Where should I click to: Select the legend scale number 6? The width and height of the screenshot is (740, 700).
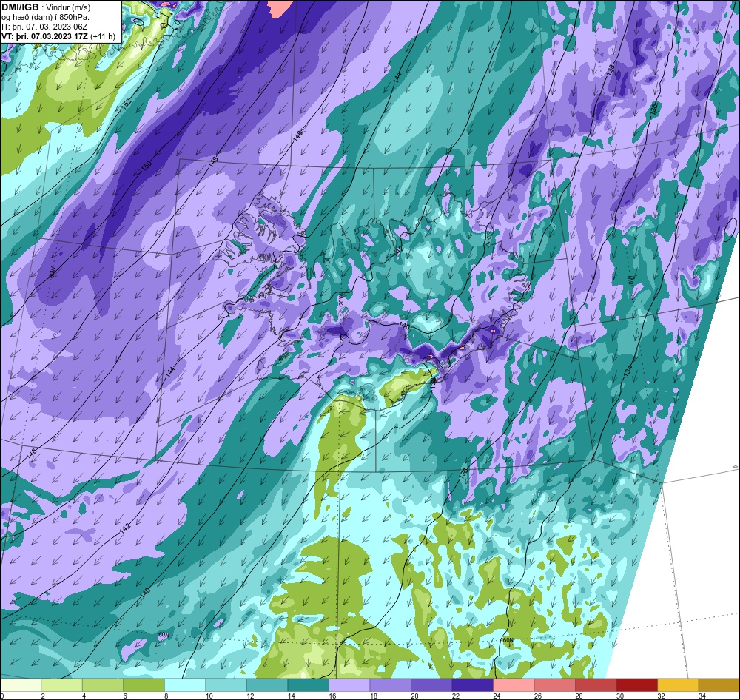tap(124, 696)
